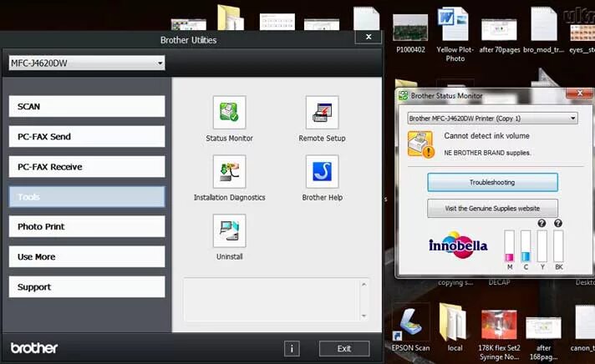595x364 pixels.
Task: Open the MFC-J4620DW model dropdown
Action: [87, 63]
